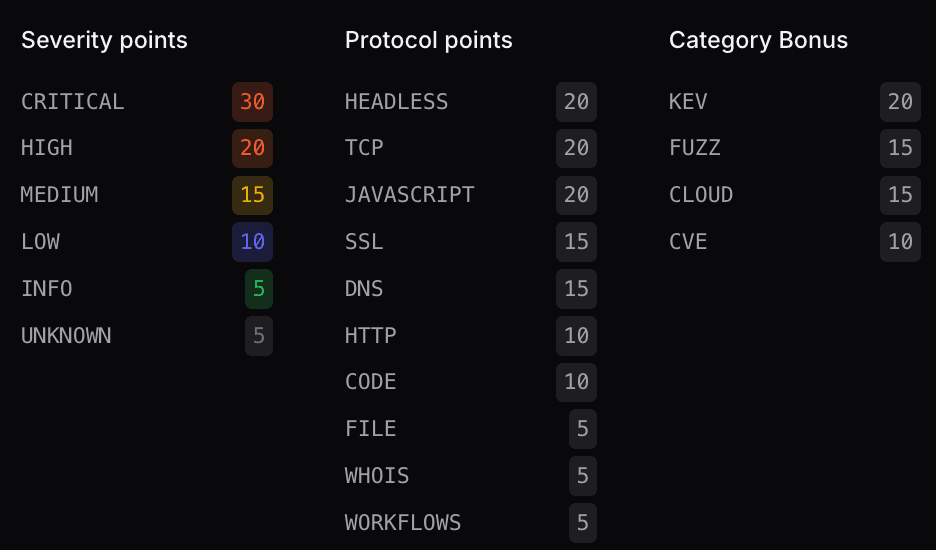Click the Severity points heading
The image size is (936, 550).
pyautogui.click(x=104, y=40)
